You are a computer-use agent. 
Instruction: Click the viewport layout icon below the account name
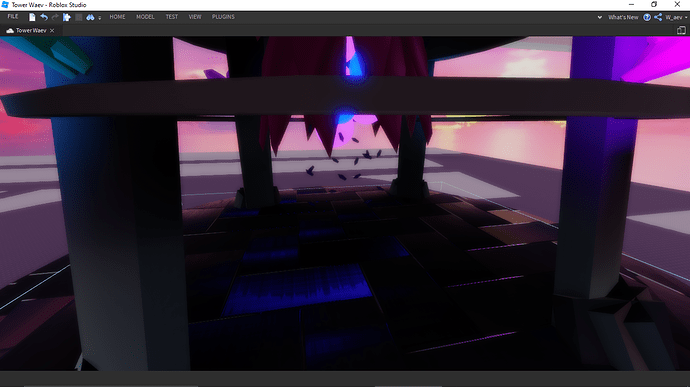681,30
